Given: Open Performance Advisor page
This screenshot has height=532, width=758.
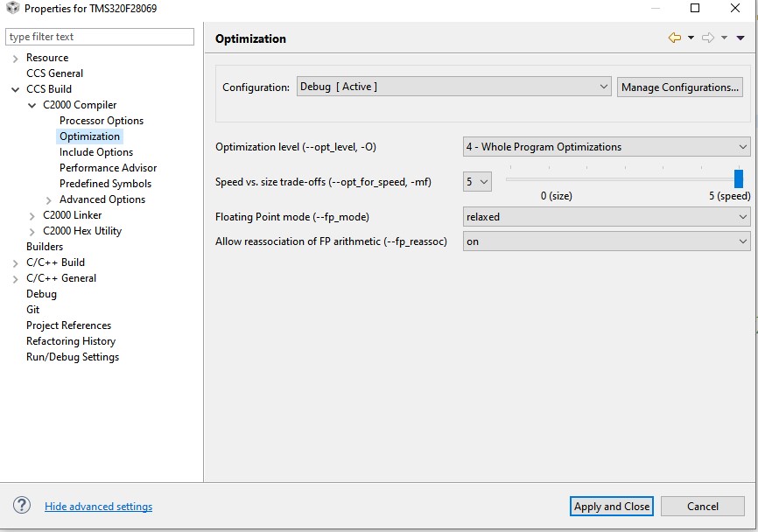Looking at the screenshot, I should pos(108,168).
